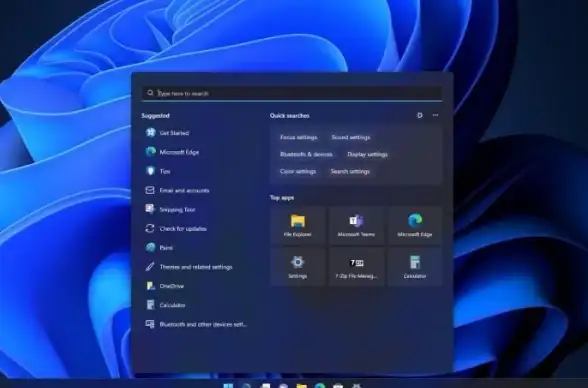Open Email and accounts suggestion
The width and height of the screenshot is (588, 388).
(x=177, y=190)
